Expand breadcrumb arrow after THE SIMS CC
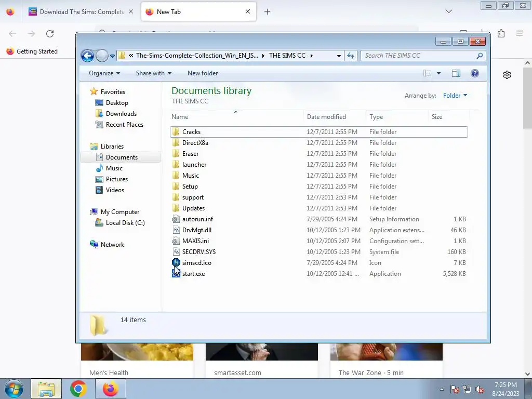The width and height of the screenshot is (532, 399). tap(312, 56)
